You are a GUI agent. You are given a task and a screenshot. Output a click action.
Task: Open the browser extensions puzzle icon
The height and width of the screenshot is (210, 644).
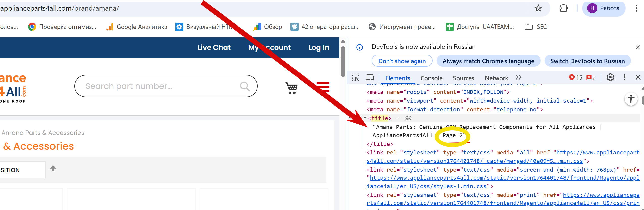click(x=563, y=8)
